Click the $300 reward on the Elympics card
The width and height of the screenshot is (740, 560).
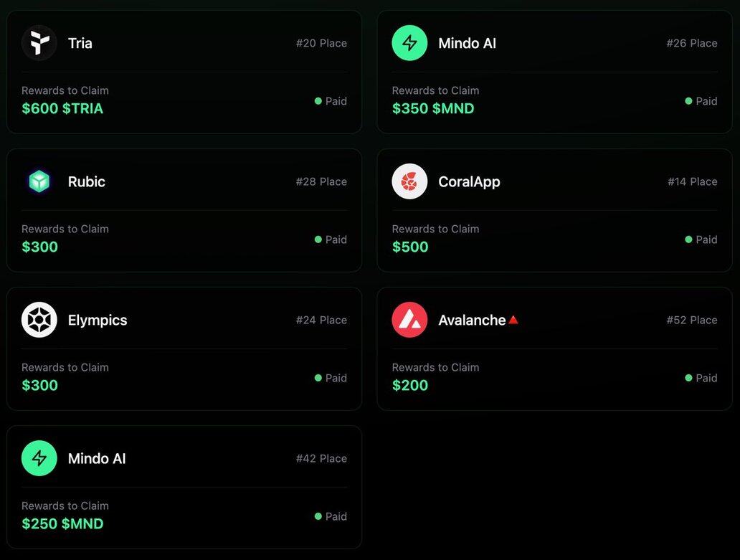click(x=40, y=385)
